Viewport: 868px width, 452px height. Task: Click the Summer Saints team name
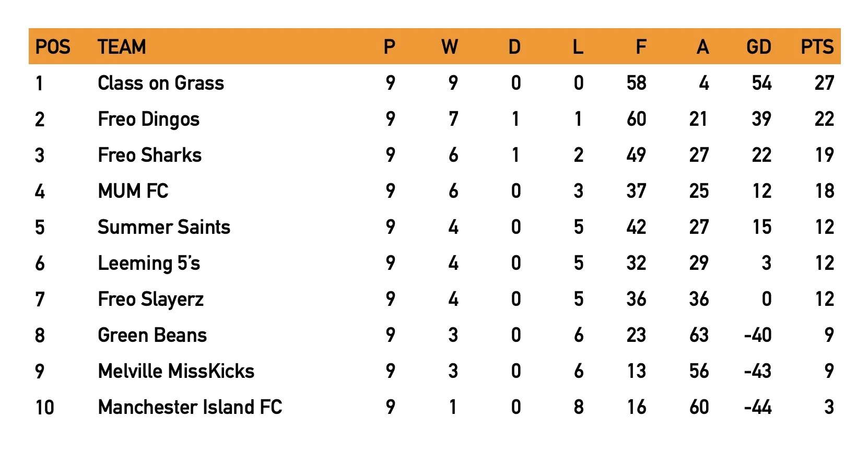(164, 227)
